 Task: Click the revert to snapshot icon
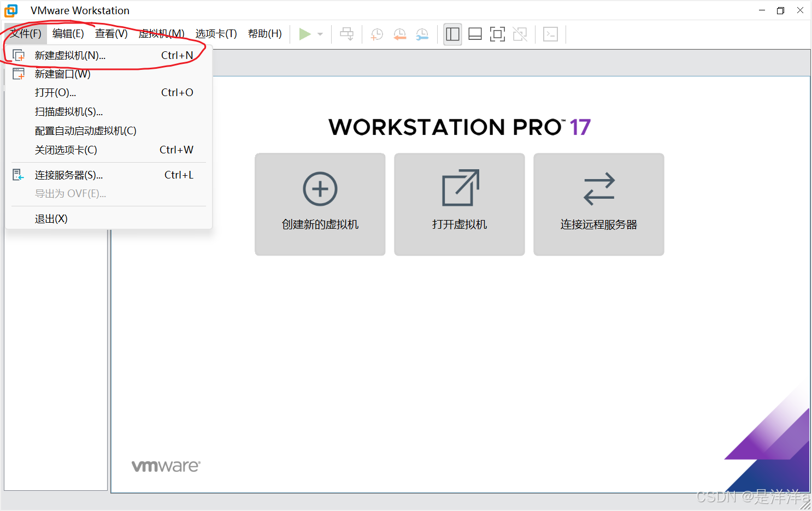(x=400, y=34)
